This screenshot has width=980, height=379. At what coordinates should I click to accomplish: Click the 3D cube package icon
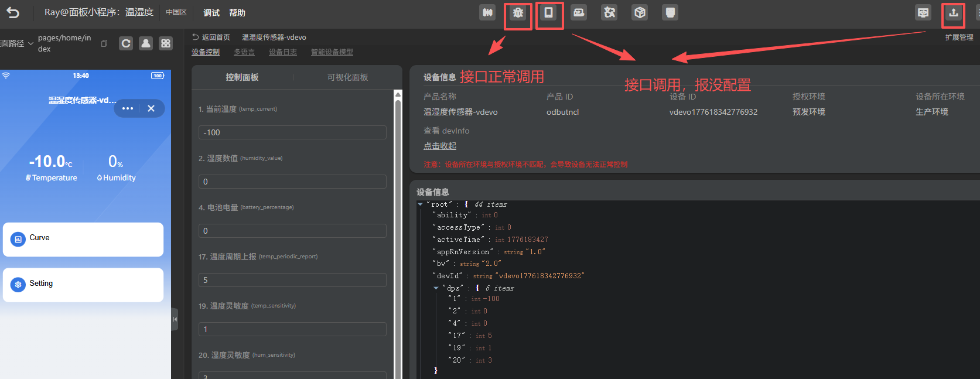640,12
